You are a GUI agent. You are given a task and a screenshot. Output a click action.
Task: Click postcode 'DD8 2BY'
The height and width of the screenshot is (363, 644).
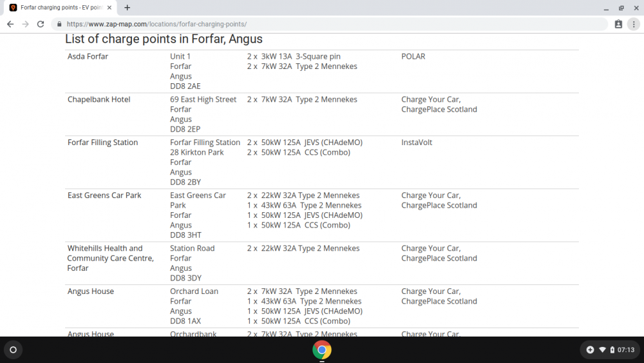(x=185, y=182)
